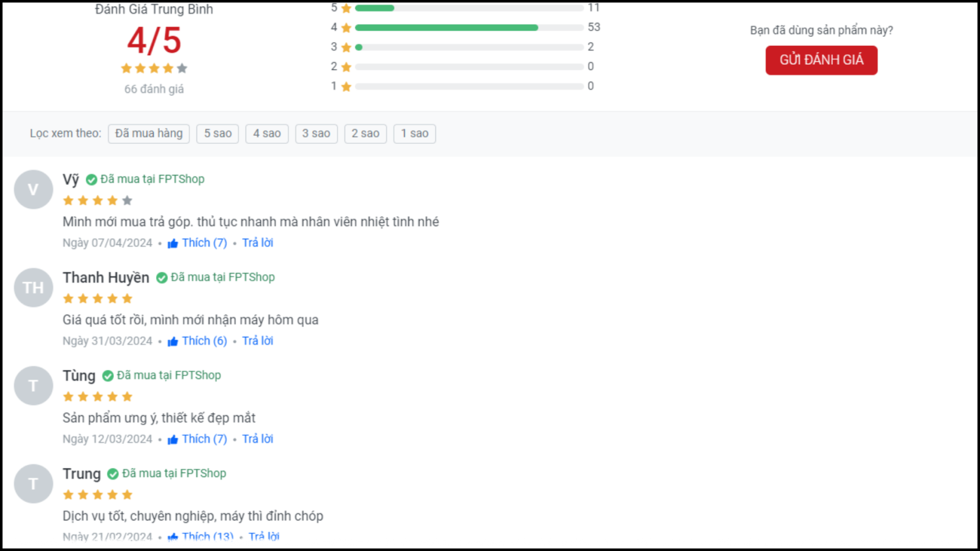The image size is (980, 551).
Task: Reply to Vỹ's review with Trả lời
Action: 257,243
